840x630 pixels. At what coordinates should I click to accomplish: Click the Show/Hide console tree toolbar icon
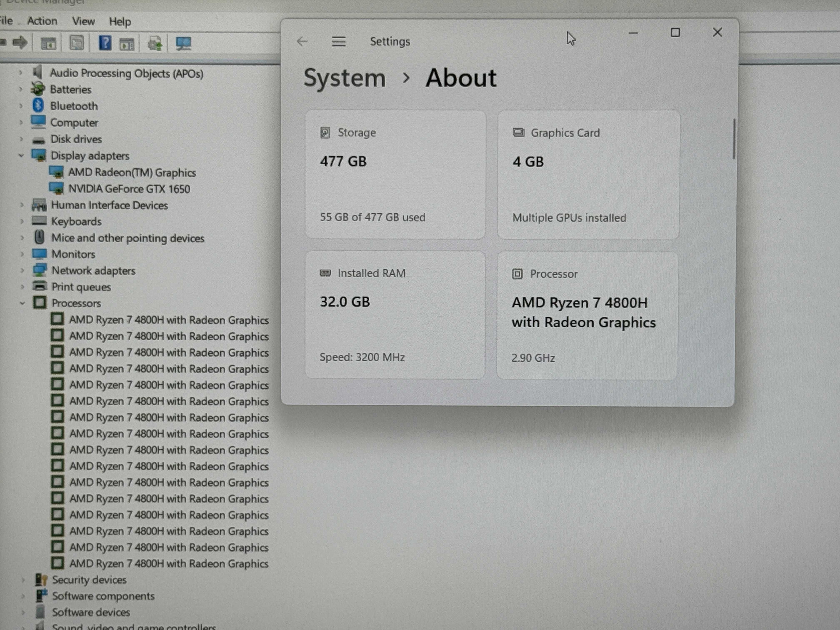point(49,43)
